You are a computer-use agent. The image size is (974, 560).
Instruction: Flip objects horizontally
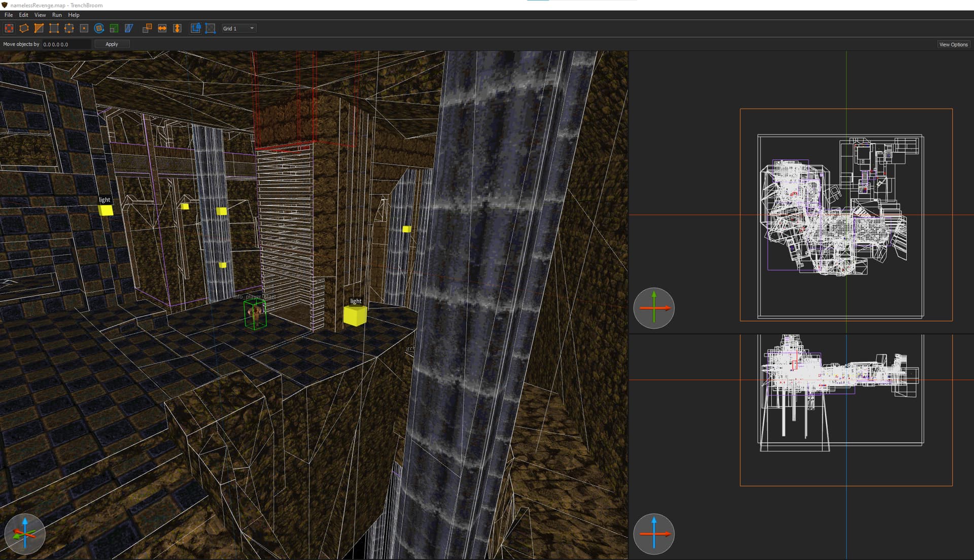coord(162,28)
